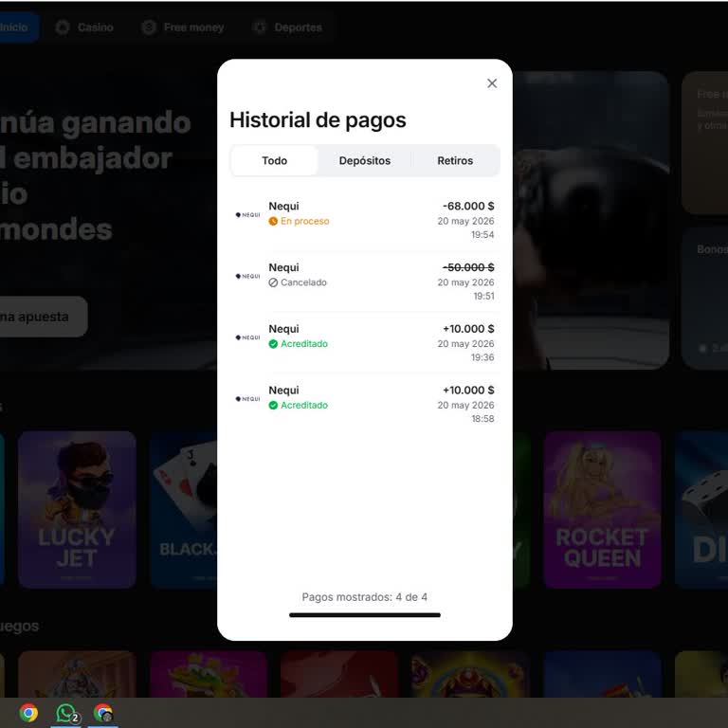This screenshot has height=728, width=728.
Task: Select the -68.000 $ amount text
Action: click(468, 206)
